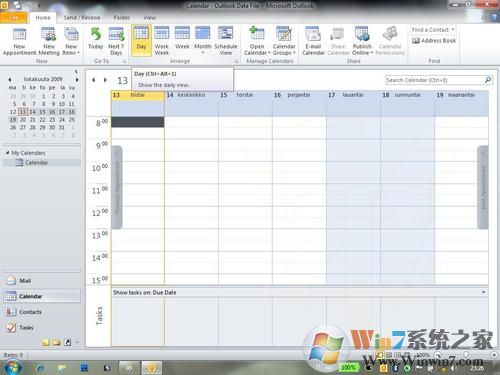Show the Next 7 Days
The image size is (500, 375).
point(116,41)
